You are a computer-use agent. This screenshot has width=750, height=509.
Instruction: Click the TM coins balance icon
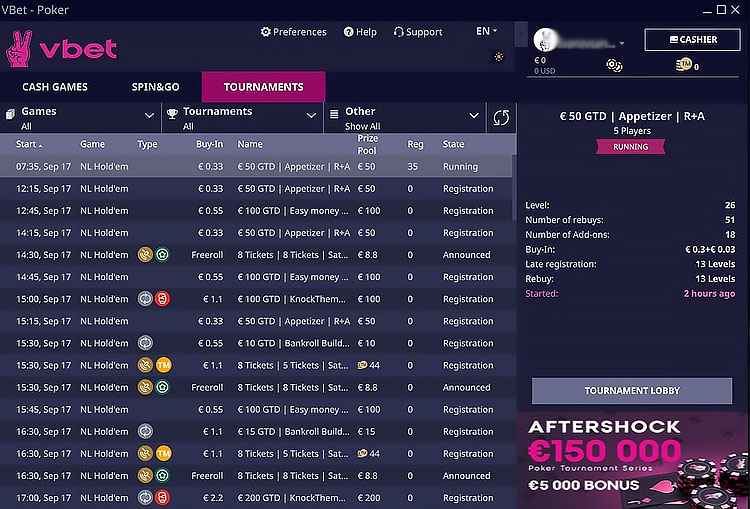684,65
